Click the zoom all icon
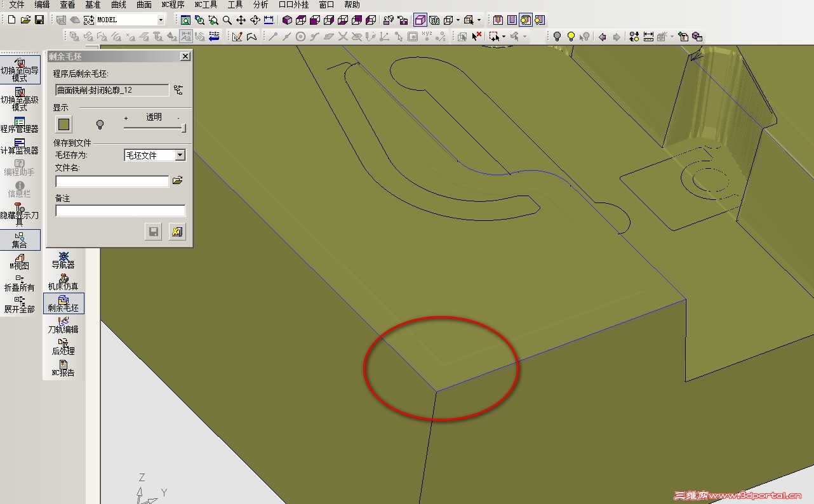This screenshot has height=504, width=814. click(x=185, y=20)
